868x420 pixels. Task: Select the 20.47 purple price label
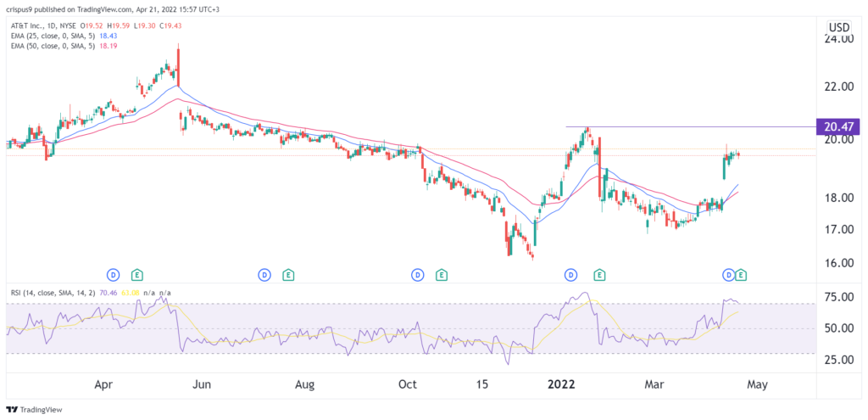(837, 127)
